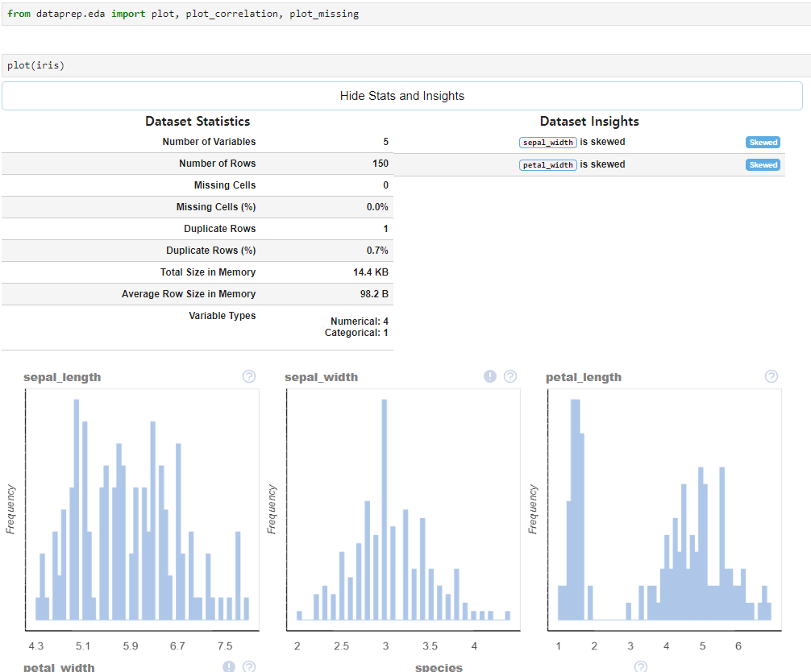Click the Missing Cells row label
The height and width of the screenshot is (672, 811).
point(224,185)
